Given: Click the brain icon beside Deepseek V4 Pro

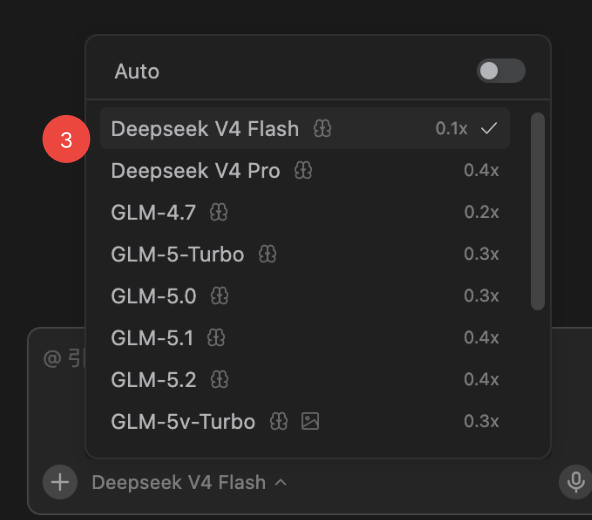Looking at the screenshot, I should pyautogui.click(x=303, y=170).
